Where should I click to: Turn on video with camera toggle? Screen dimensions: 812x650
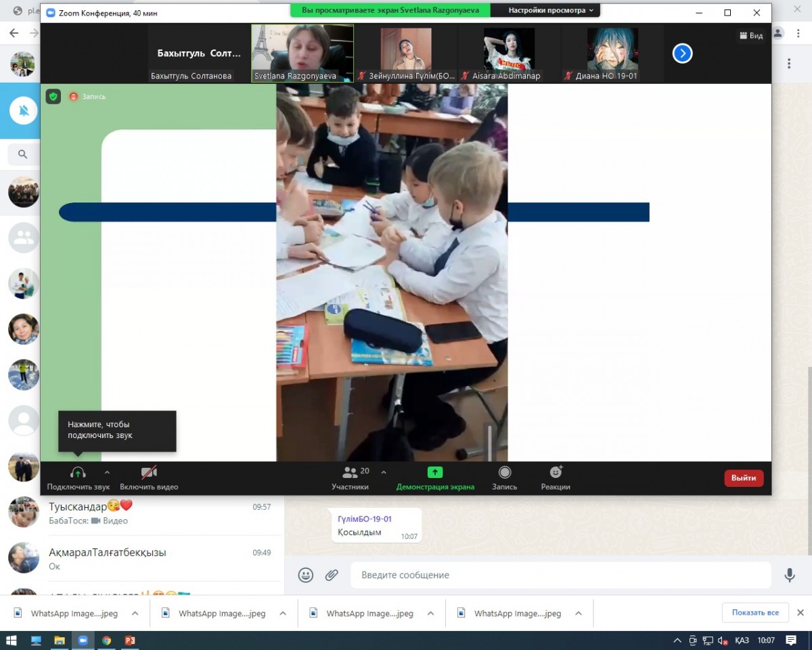(x=149, y=473)
